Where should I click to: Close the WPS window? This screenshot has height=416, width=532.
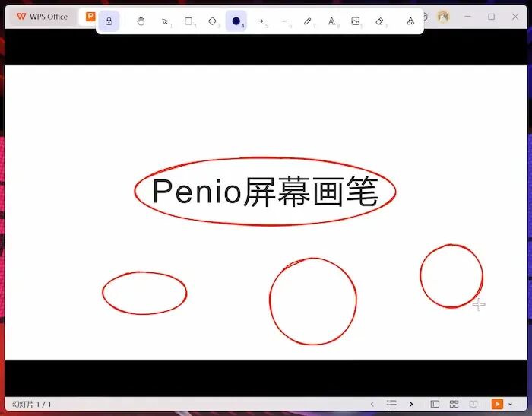point(515,16)
